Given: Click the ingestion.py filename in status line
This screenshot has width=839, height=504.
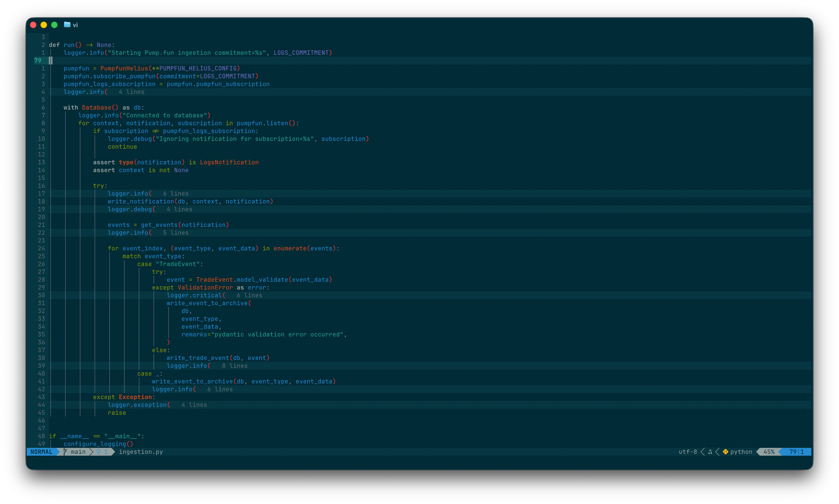Looking at the screenshot, I should pos(141,452).
